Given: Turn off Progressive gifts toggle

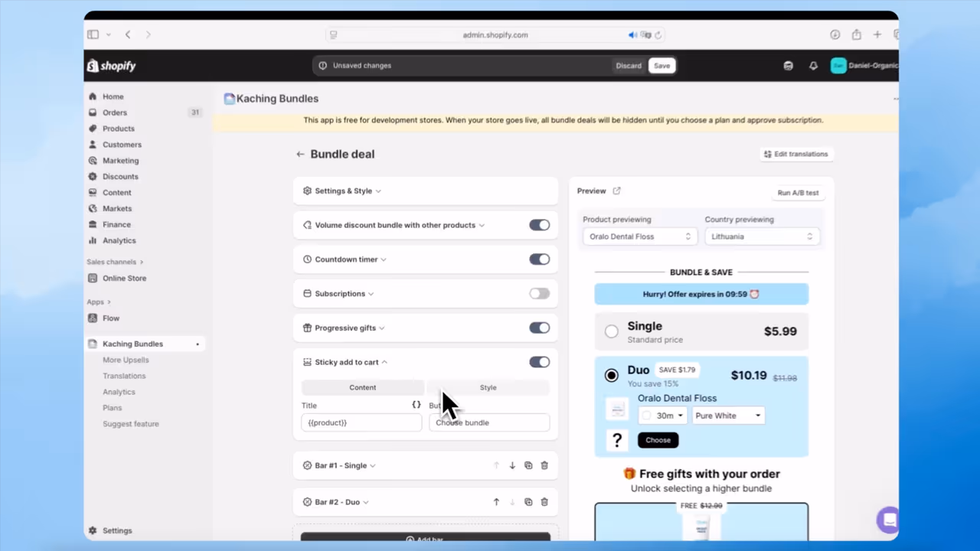Looking at the screenshot, I should pos(539,328).
